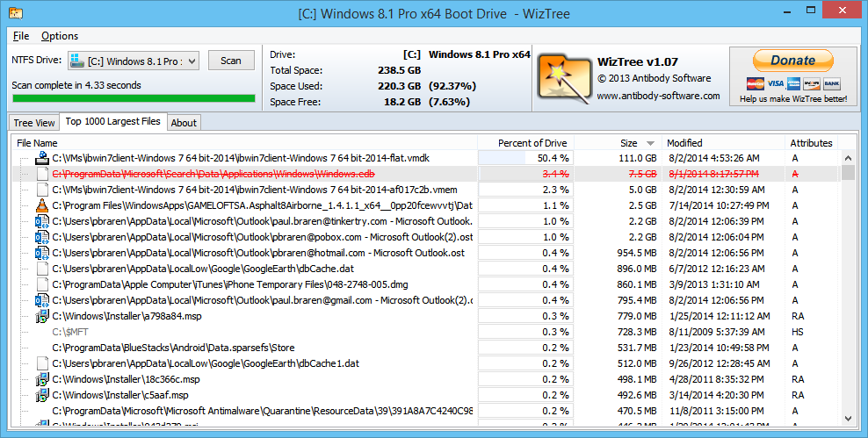Select the BlueStacks Data.sparsefs\Store row
This screenshot has width=868, height=438.
(x=173, y=348)
